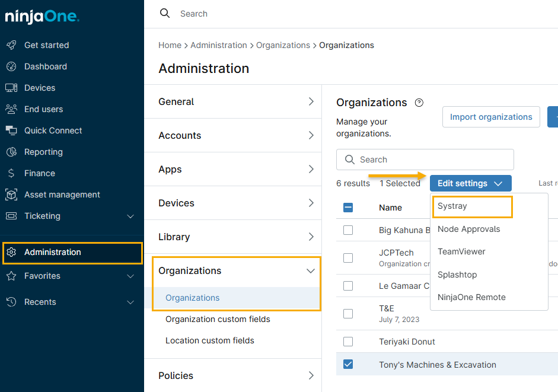Click Home in the breadcrumb

170,45
